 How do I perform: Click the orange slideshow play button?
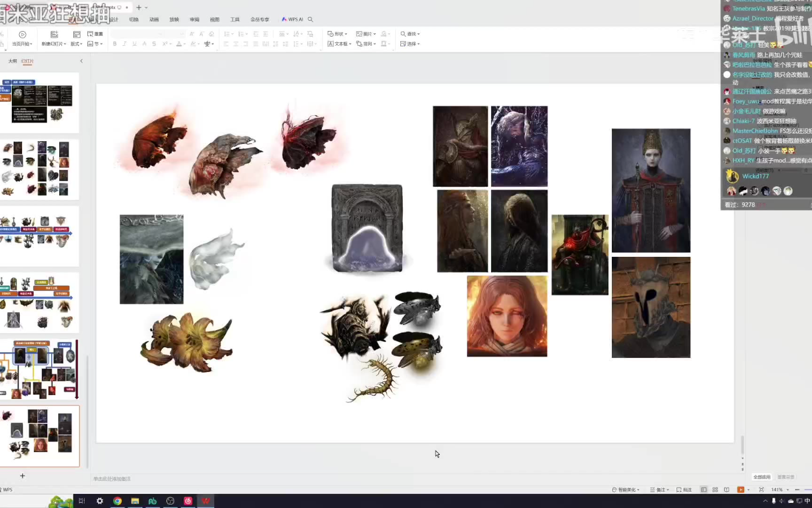pyautogui.click(x=741, y=490)
